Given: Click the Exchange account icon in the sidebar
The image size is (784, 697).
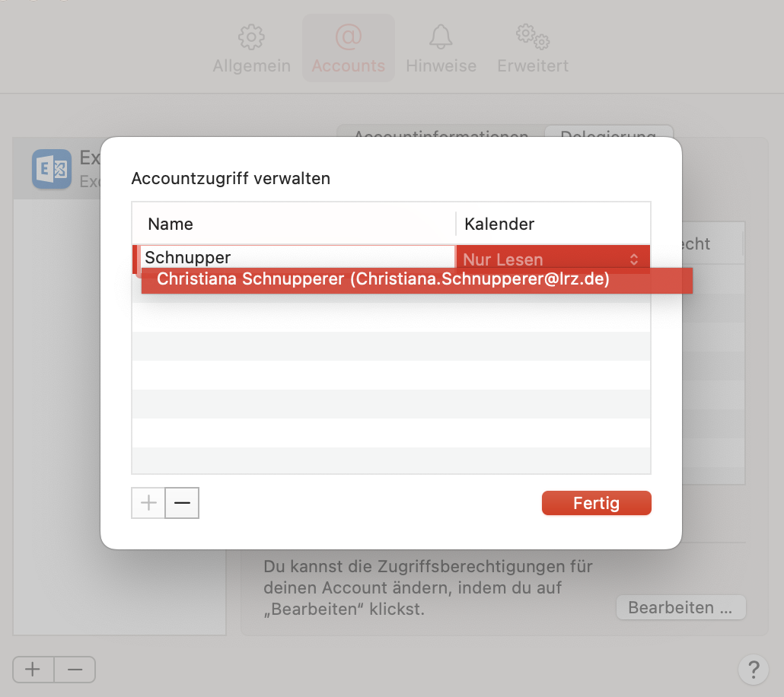Looking at the screenshot, I should (x=51, y=168).
